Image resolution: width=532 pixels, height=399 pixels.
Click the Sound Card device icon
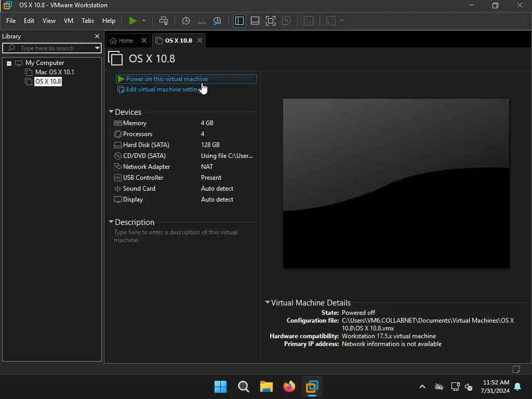tap(118, 188)
